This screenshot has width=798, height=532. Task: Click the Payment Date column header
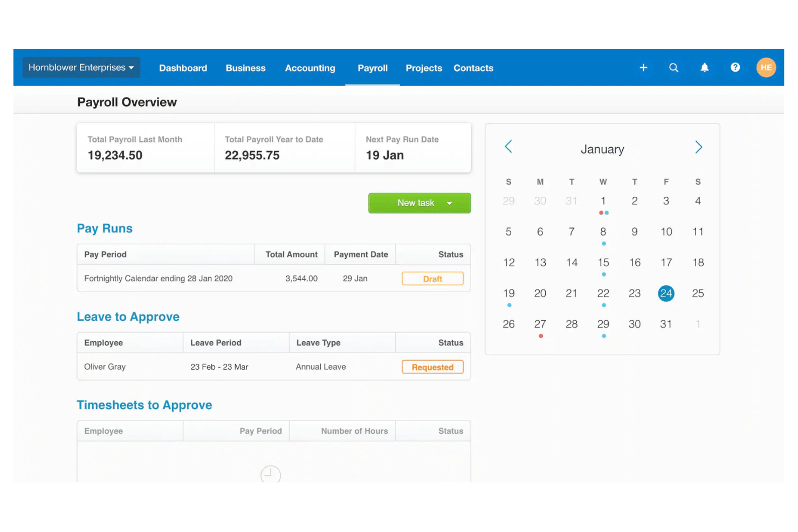click(361, 254)
